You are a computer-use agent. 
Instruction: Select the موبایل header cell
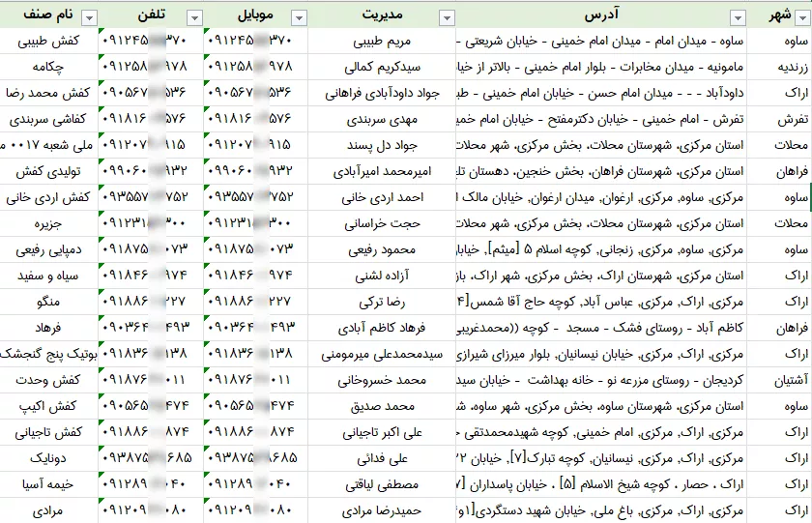(x=255, y=15)
